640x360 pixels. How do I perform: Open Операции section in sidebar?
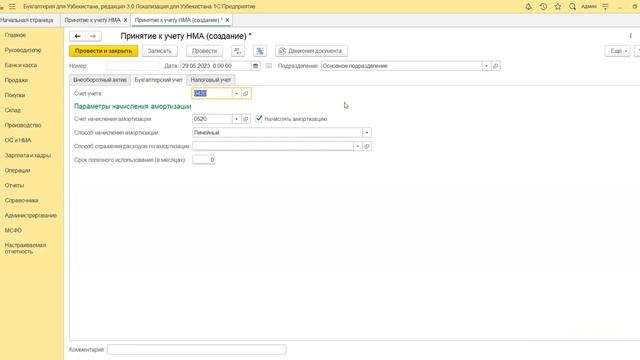click(x=18, y=170)
